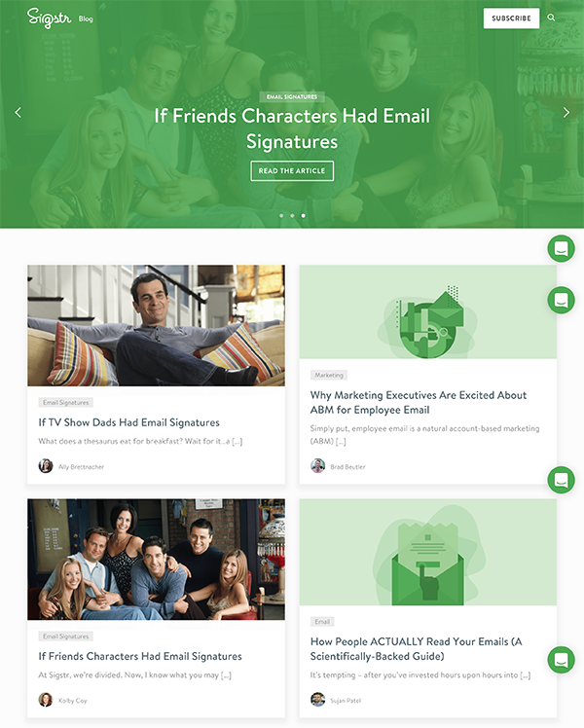Select the second carousel dot
This screenshot has height=728, width=584.
(292, 216)
